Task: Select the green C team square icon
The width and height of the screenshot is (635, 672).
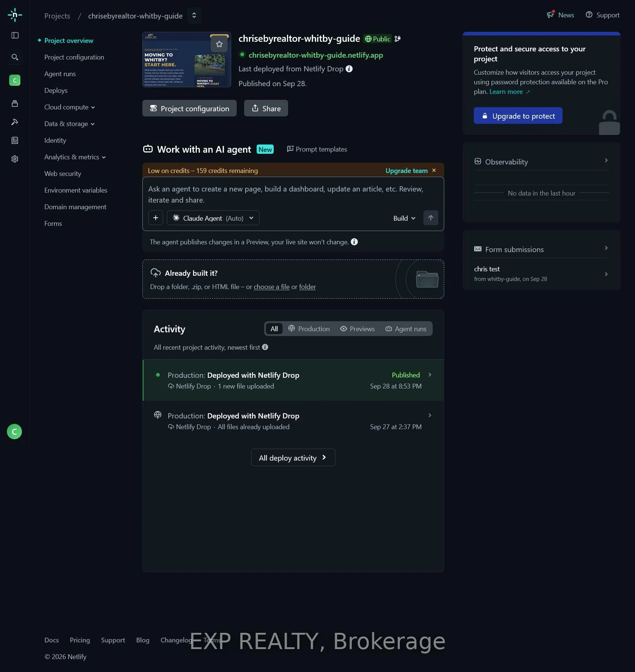Action: [15, 80]
